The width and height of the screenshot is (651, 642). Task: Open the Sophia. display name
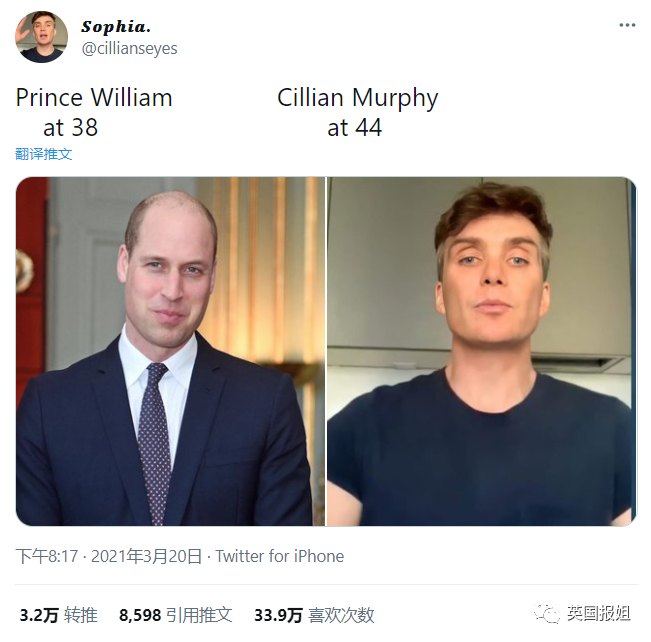(x=116, y=27)
